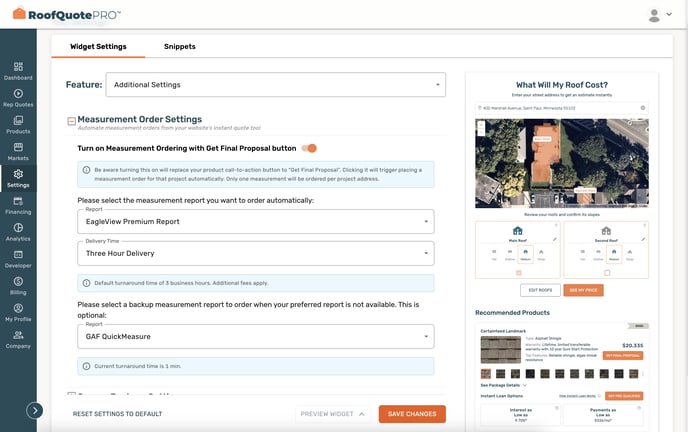Click Recommended Products heading
688x432 pixels.
pyautogui.click(x=512, y=313)
